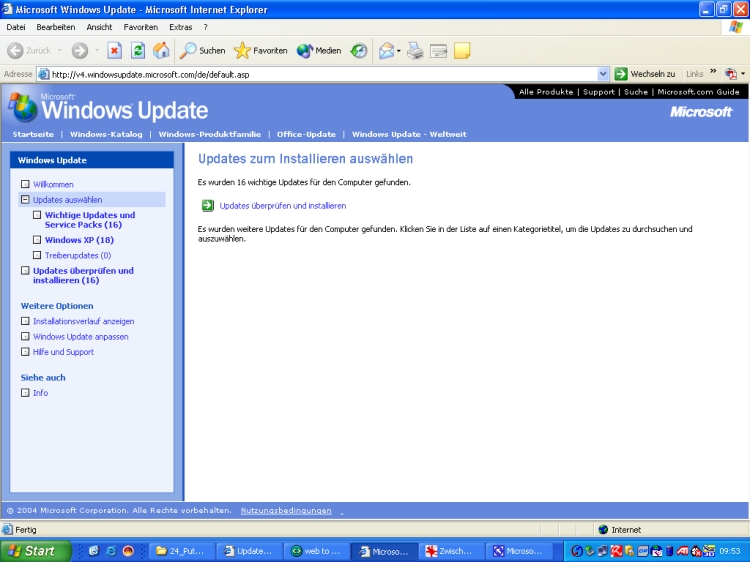Go to the Startseite tab link
The image size is (750, 562).
33,134
